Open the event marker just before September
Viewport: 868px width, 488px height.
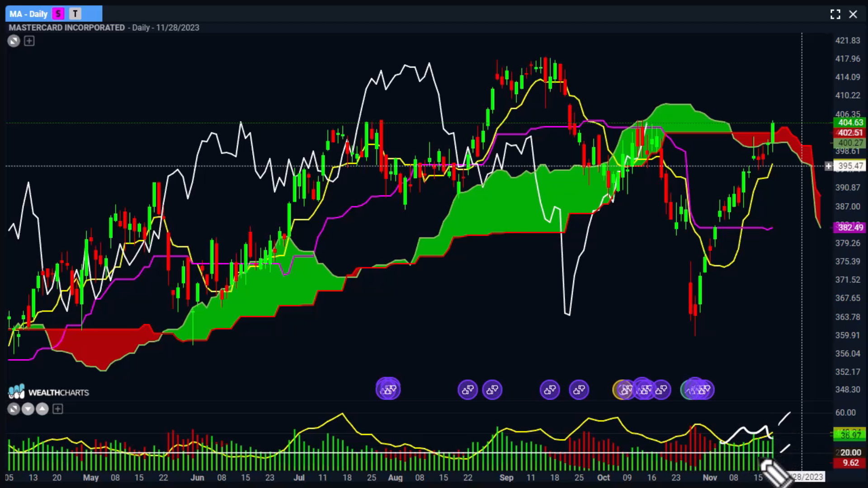tap(492, 389)
